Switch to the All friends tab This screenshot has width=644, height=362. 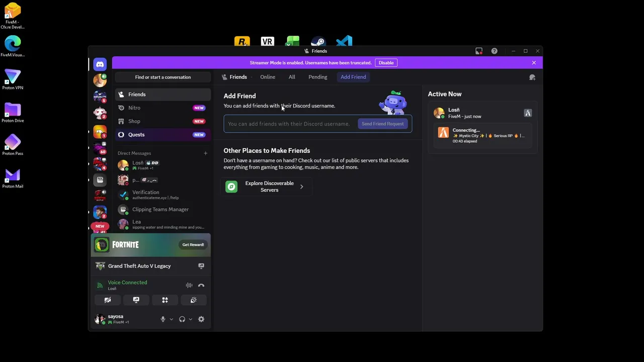pyautogui.click(x=292, y=77)
